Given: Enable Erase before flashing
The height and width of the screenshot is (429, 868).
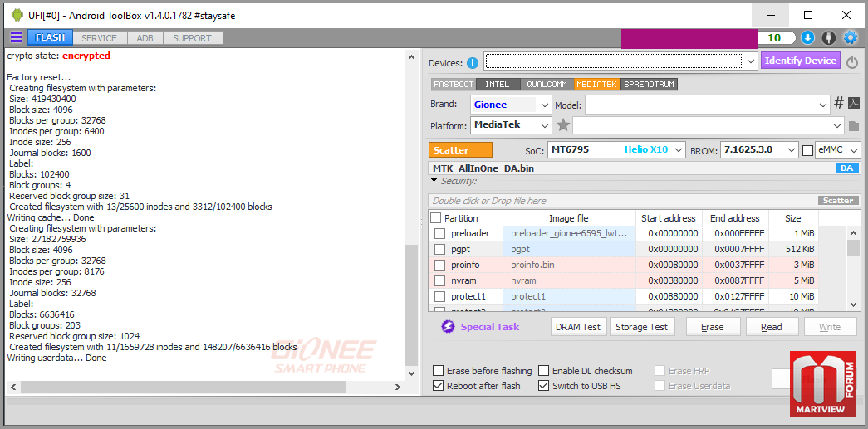Looking at the screenshot, I should pyautogui.click(x=439, y=371).
